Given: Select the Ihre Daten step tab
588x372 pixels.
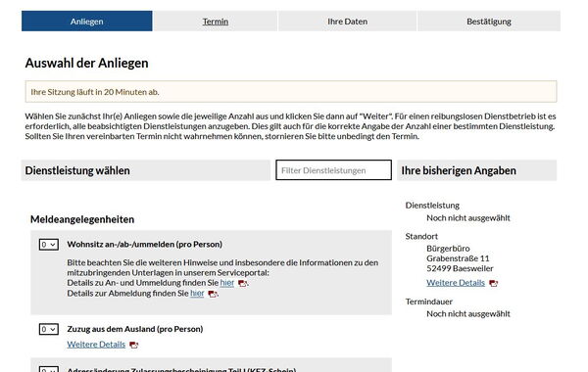Looking at the screenshot, I should pos(347,21).
